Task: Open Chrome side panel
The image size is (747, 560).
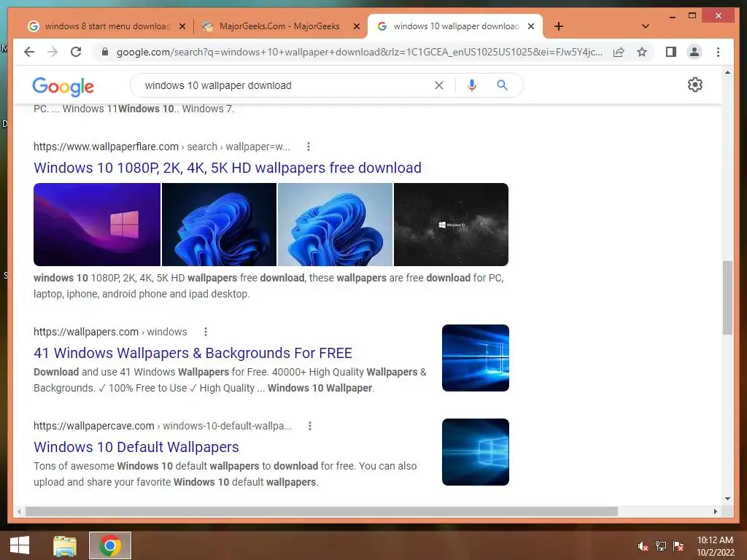Action: coord(671,52)
